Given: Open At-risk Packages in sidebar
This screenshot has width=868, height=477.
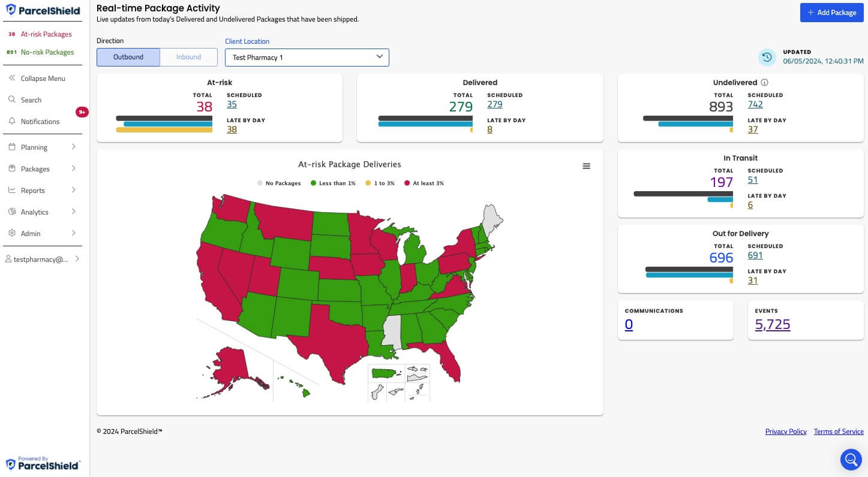Looking at the screenshot, I should coord(46,34).
